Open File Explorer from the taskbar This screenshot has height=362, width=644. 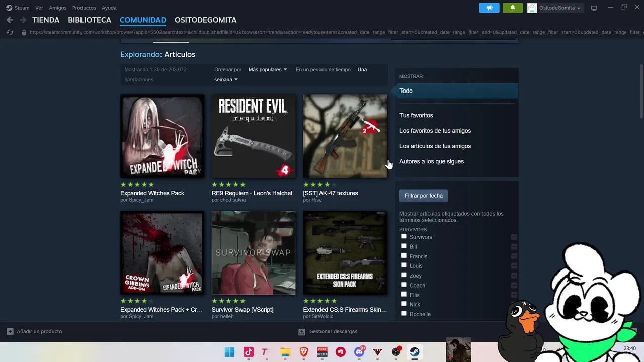285,352
